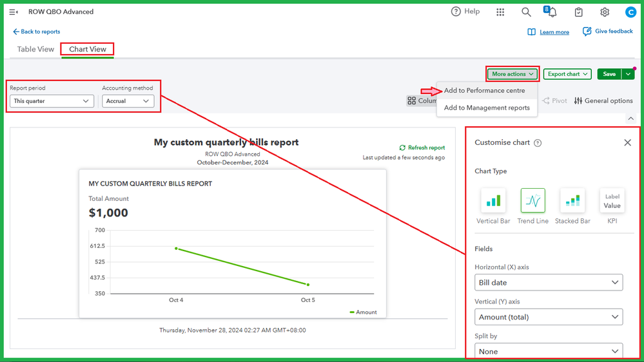
Task: Open the notifications bell
Action: pyautogui.click(x=551, y=12)
